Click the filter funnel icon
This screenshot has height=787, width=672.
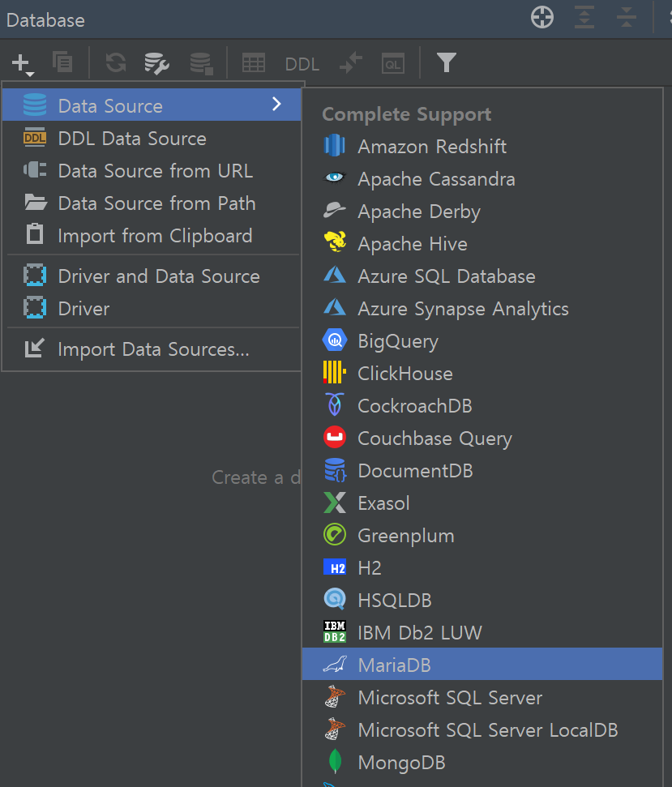click(446, 62)
